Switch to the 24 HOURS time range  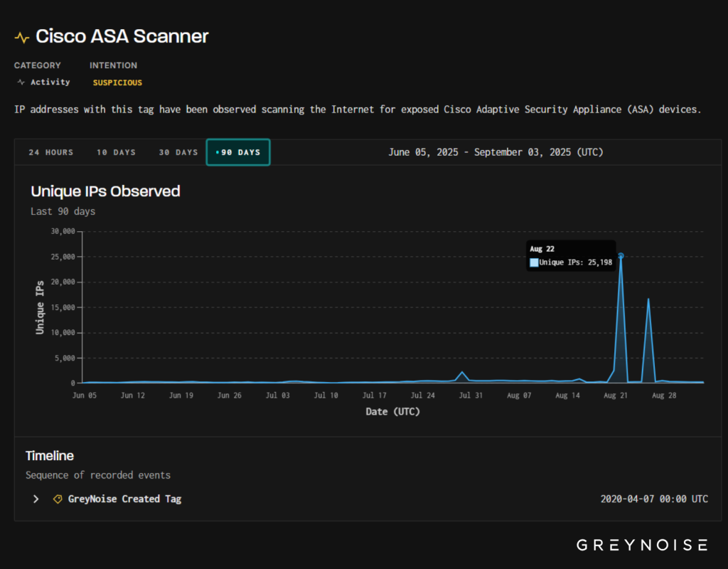point(50,152)
